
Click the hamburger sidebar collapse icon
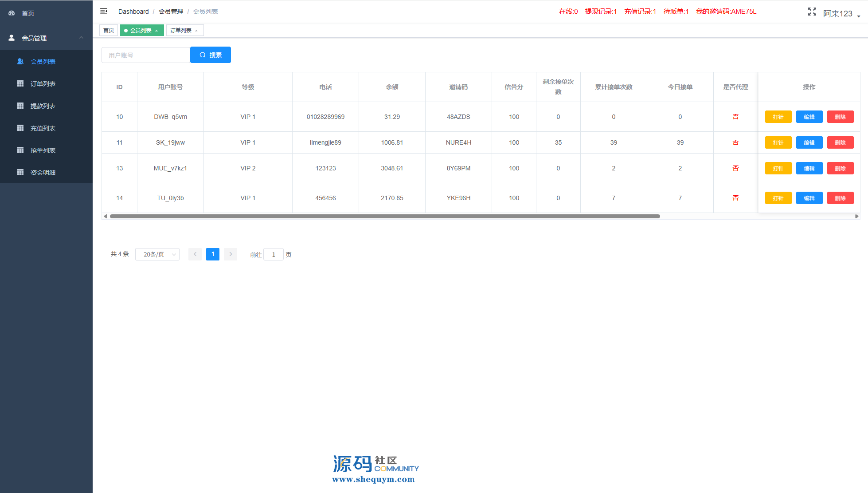(104, 12)
